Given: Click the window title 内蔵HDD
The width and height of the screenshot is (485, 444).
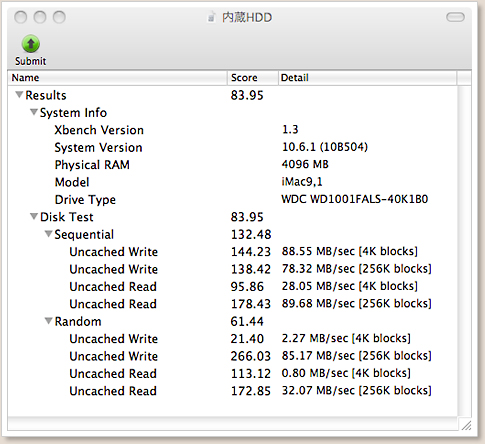Looking at the screenshot, I should coord(247,17).
